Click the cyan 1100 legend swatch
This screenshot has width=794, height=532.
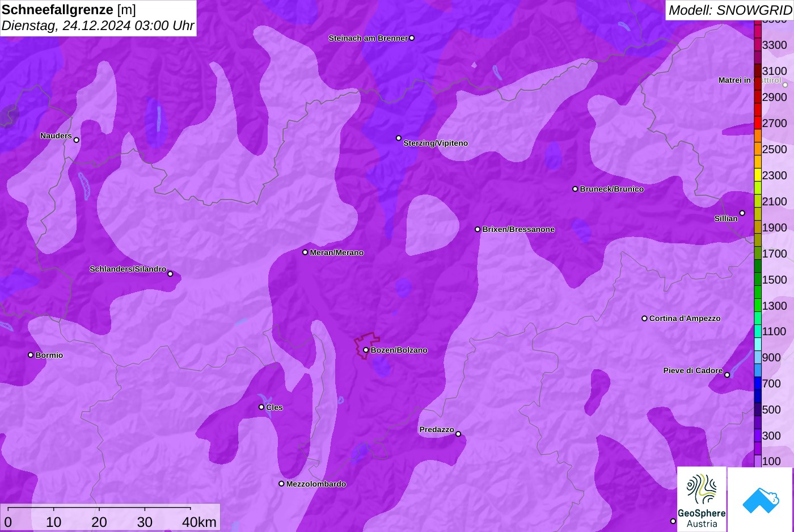tap(758, 332)
